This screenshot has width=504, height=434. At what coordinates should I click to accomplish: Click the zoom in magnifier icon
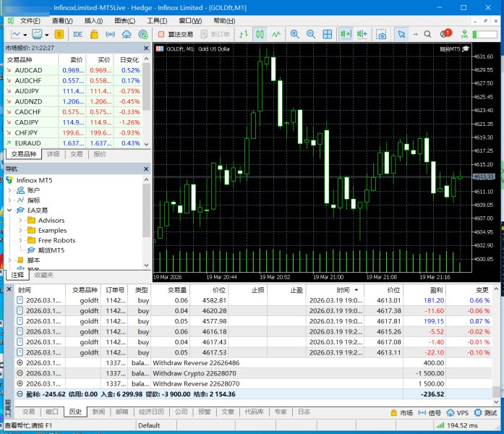click(295, 34)
